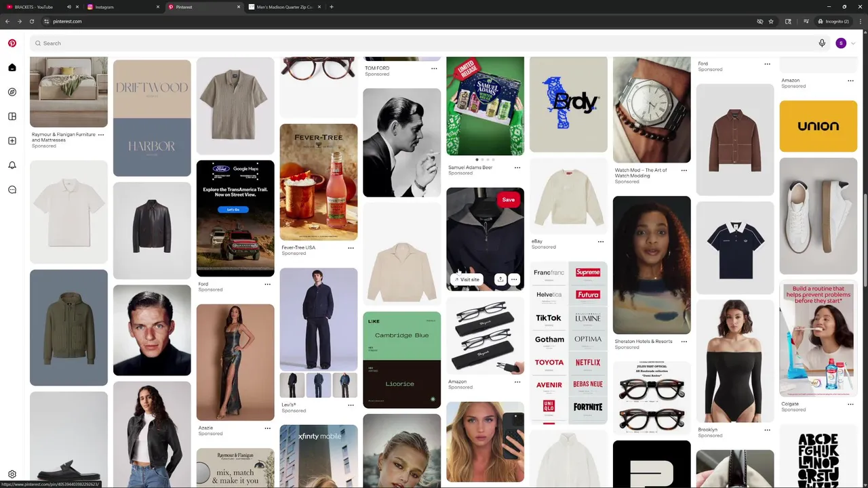Open more options for Fever-Tree USA pin

click(351, 247)
